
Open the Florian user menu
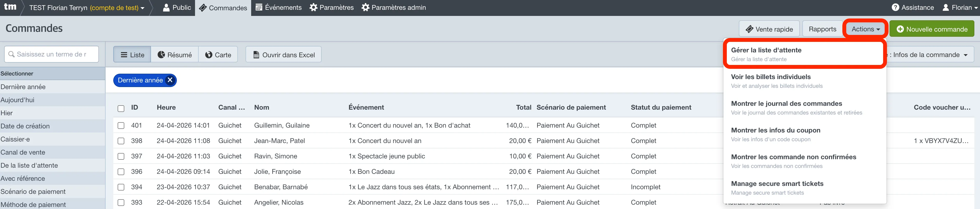(x=960, y=8)
